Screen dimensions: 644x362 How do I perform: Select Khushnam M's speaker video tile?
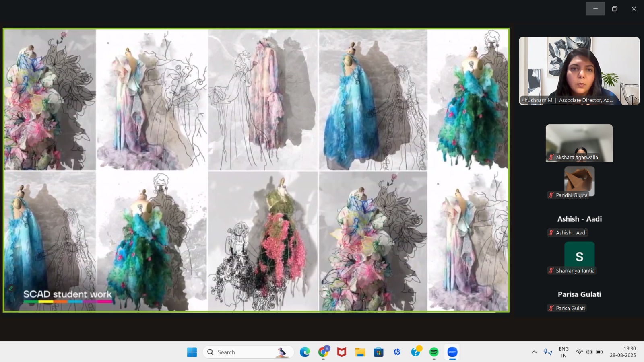579,71
